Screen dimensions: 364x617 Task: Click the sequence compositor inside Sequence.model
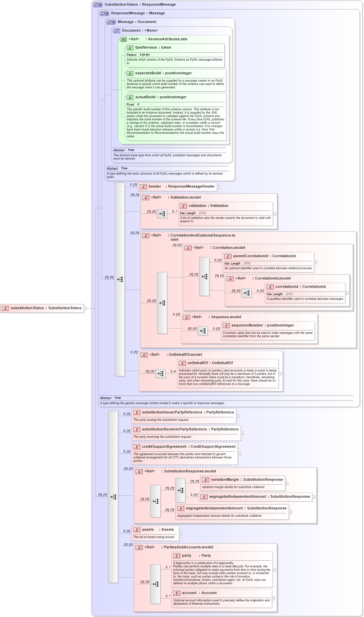[x=203, y=331]
